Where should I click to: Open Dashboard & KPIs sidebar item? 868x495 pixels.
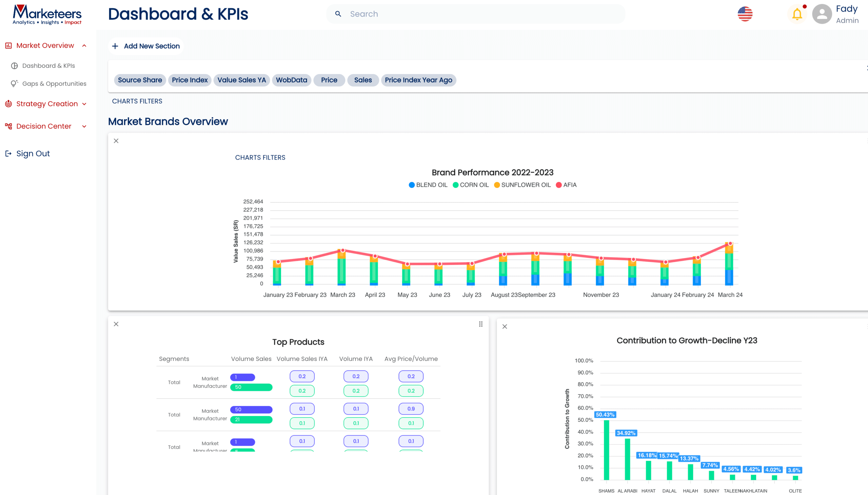click(48, 65)
